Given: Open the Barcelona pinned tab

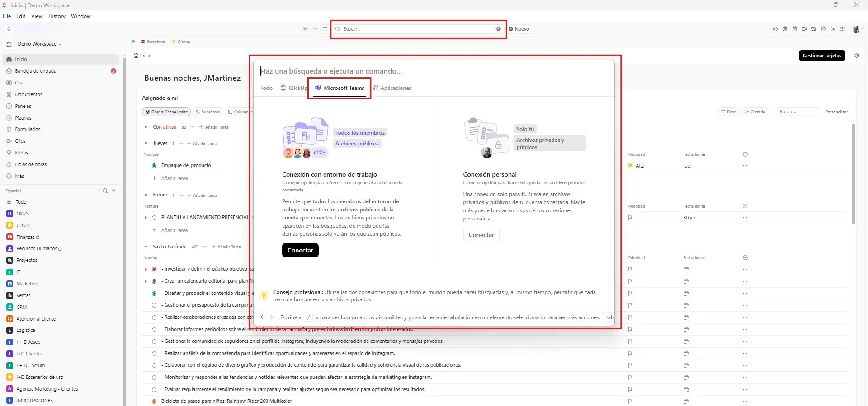Looking at the screenshot, I should (x=153, y=42).
